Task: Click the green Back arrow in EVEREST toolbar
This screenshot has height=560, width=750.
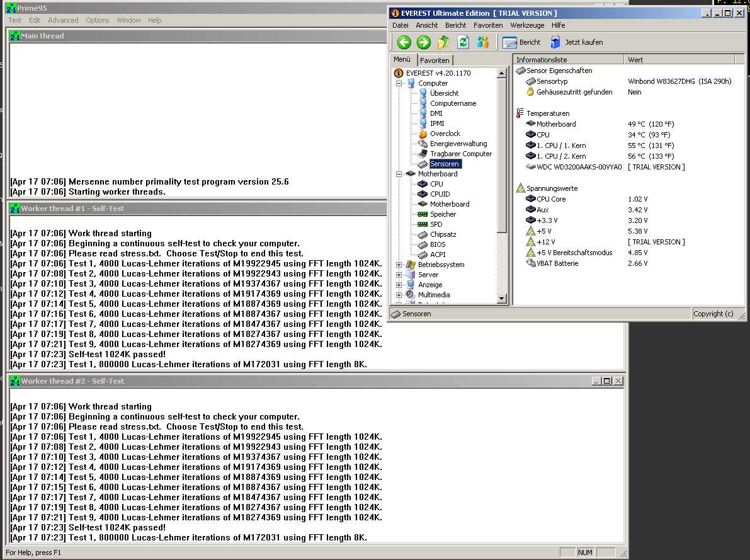Action: click(x=404, y=42)
